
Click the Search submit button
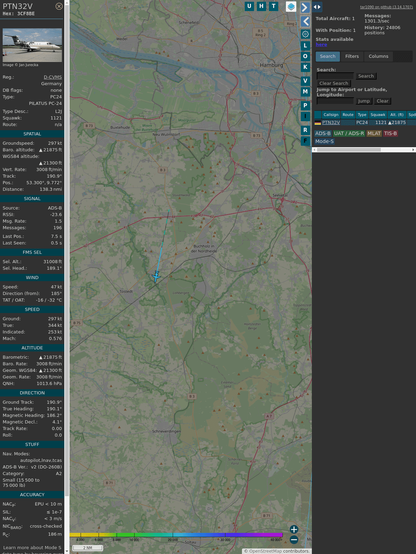tap(366, 76)
